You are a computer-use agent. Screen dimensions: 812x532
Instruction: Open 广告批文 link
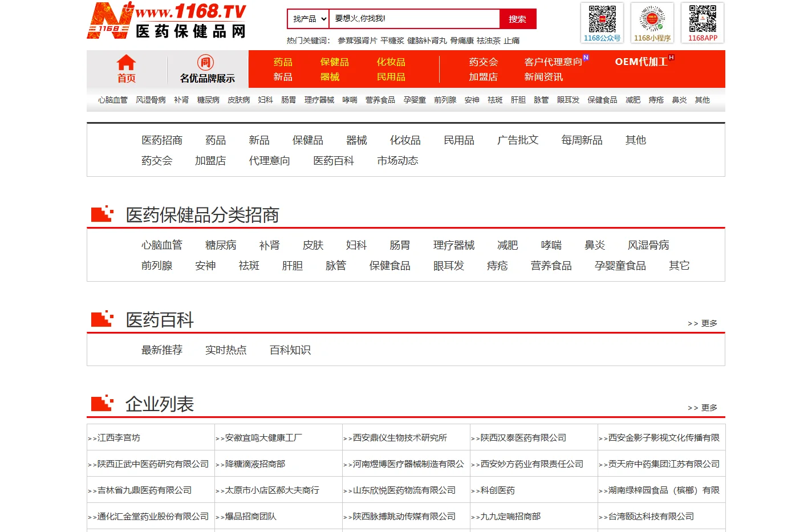(x=518, y=140)
